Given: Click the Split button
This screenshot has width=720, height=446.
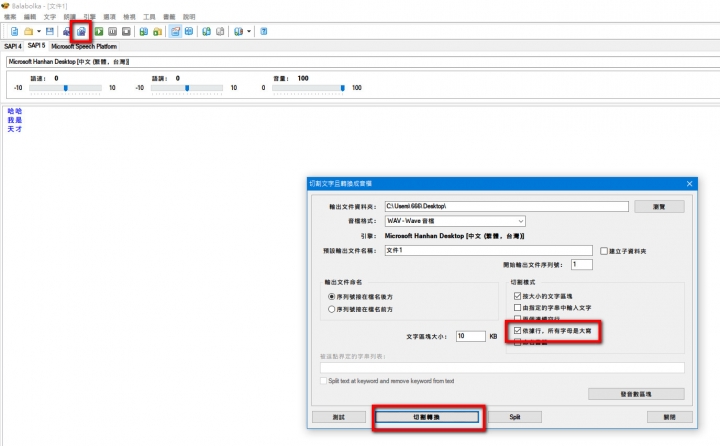Looking at the screenshot, I should 515,417.
